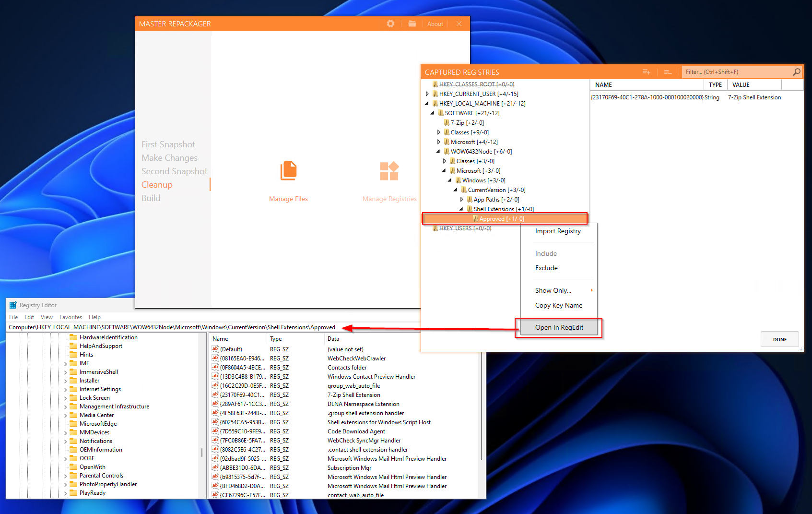Click About in Master Repackager title bar
The image size is (812, 514).
point(435,24)
